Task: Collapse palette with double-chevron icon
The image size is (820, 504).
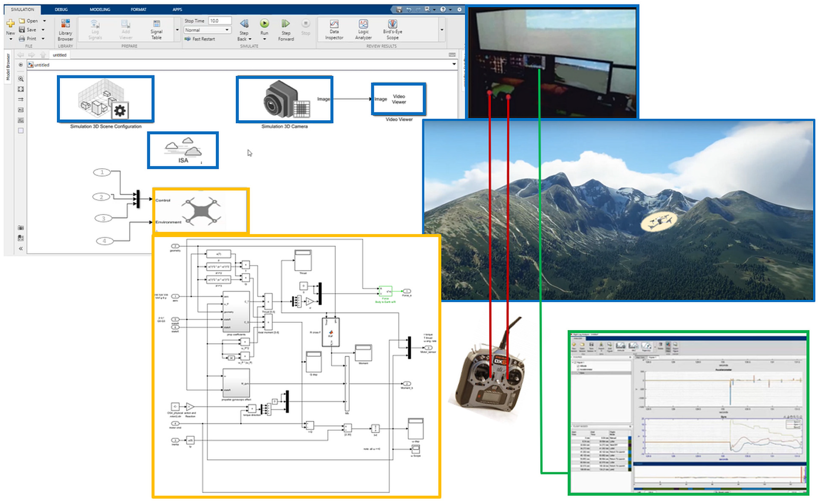Action: tap(21, 249)
